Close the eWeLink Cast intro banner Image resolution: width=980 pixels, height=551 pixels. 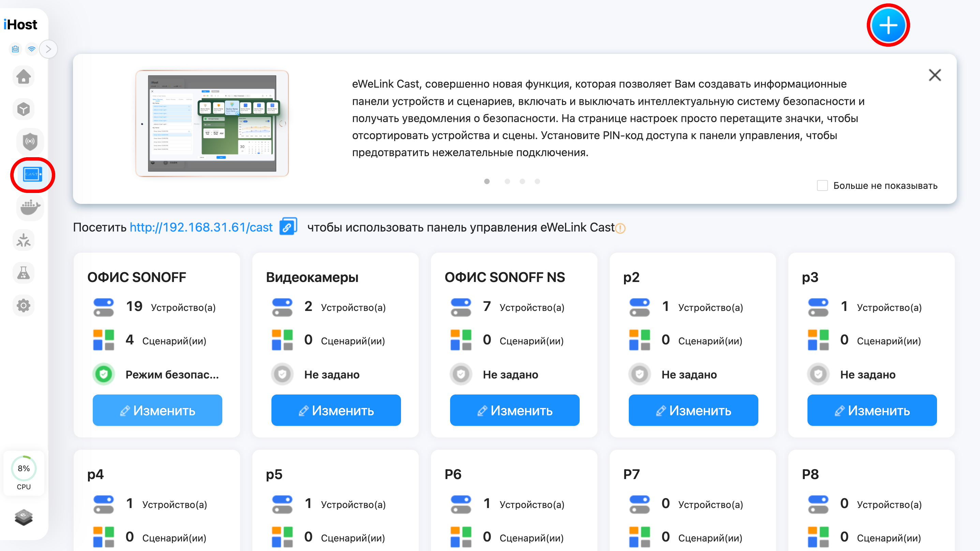tap(935, 75)
